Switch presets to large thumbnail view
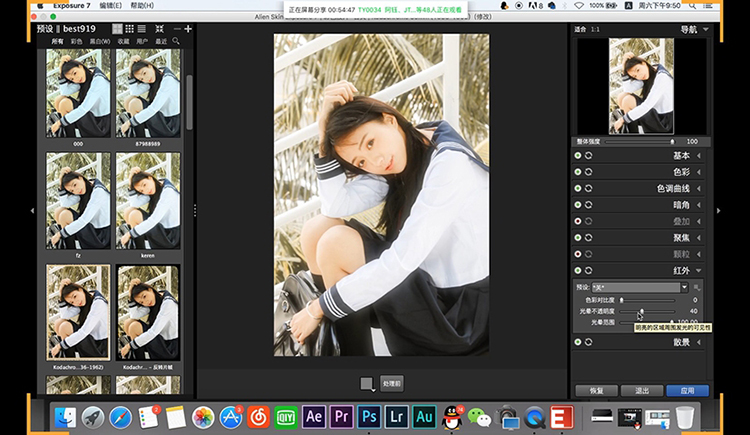750x435 pixels. pyautogui.click(x=117, y=29)
